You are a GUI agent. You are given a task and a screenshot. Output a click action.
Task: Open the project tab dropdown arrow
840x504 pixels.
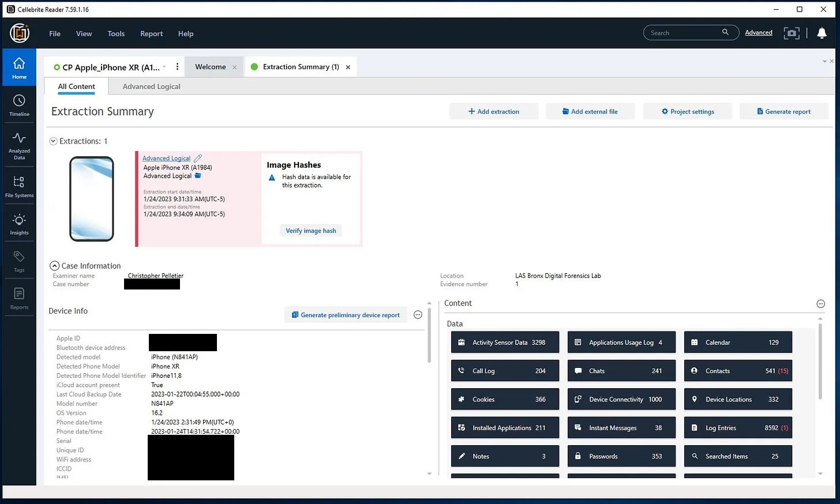tap(164, 67)
